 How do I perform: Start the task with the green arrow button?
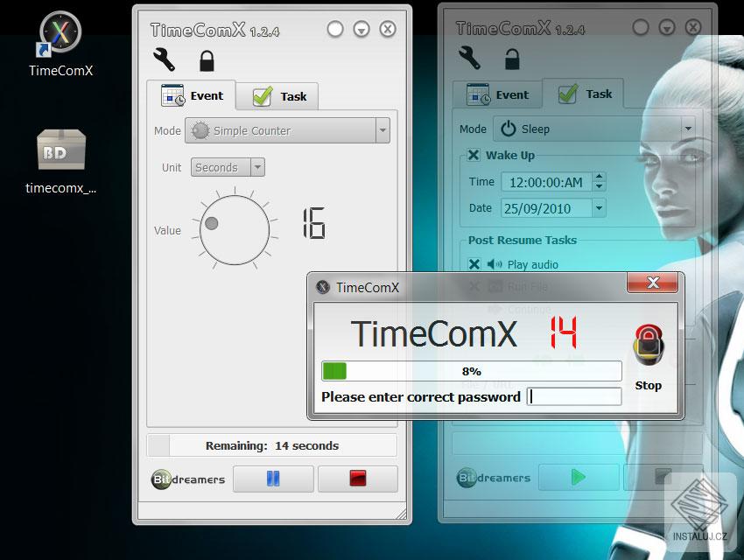coord(578,477)
